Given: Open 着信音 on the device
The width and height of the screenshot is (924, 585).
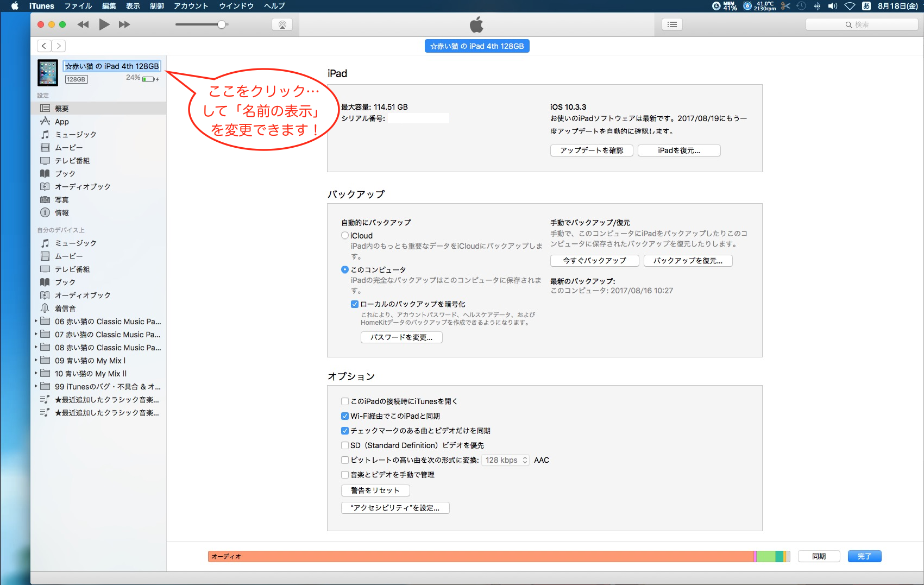Looking at the screenshot, I should pyautogui.click(x=98, y=308).
